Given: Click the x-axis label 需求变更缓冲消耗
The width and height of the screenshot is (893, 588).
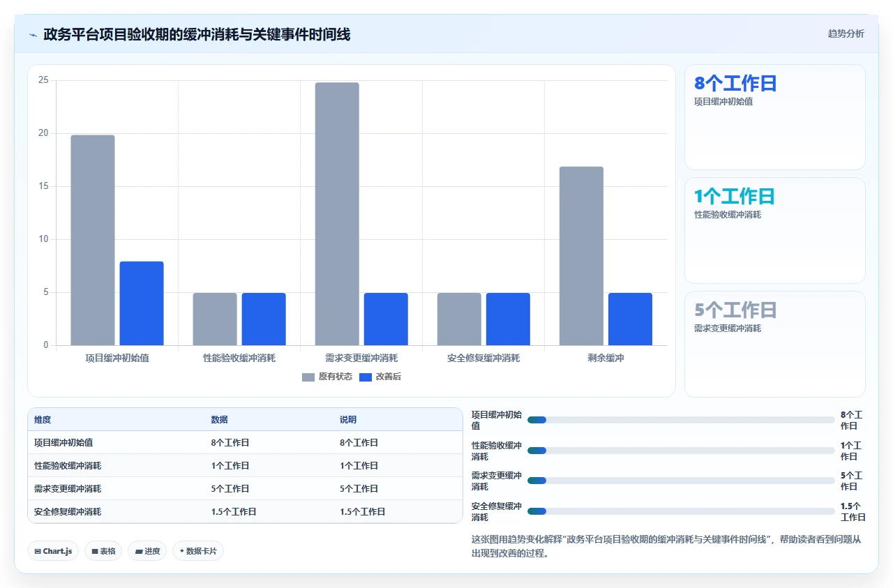Looking at the screenshot, I should tap(361, 358).
